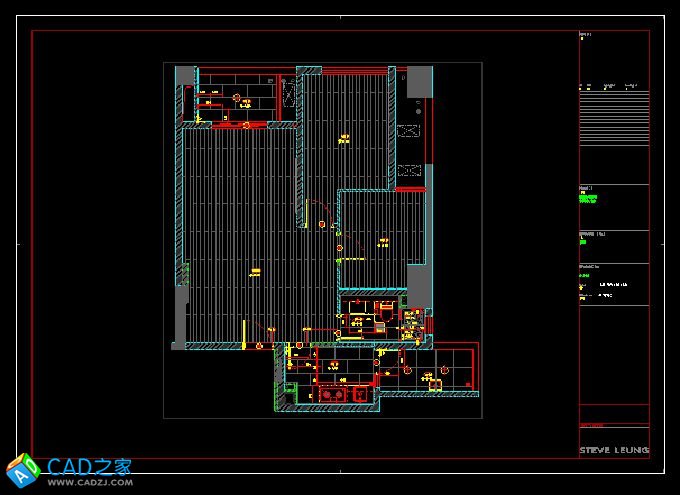Image resolution: width=680 pixels, height=495 pixels.
Task: Click the lower crossed-box fixture on right balcony
Action: [x=408, y=170]
